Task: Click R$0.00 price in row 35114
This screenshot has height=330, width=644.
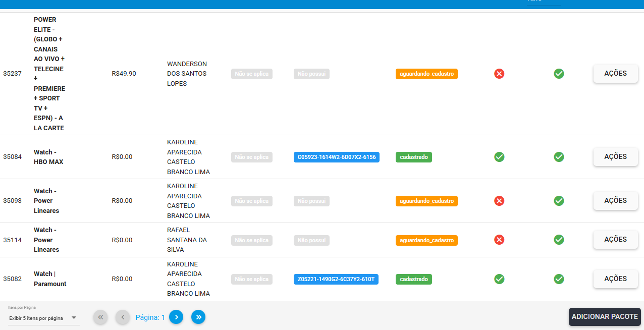Action: tap(122, 240)
